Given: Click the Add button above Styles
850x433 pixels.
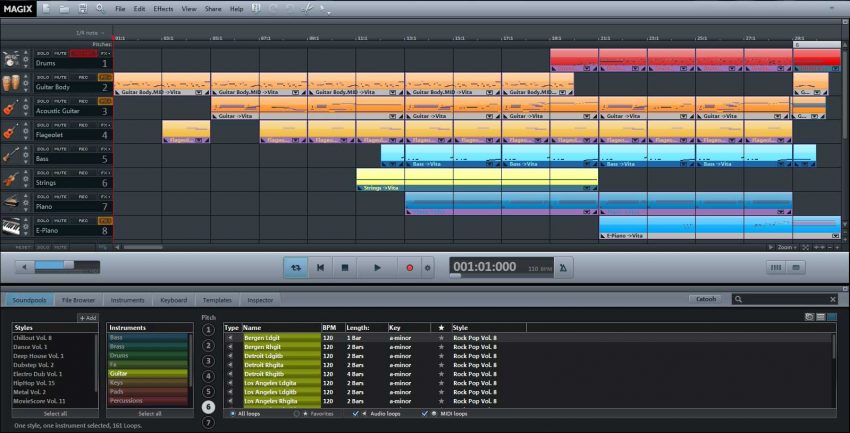Looking at the screenshot, I should coord(88,318).
